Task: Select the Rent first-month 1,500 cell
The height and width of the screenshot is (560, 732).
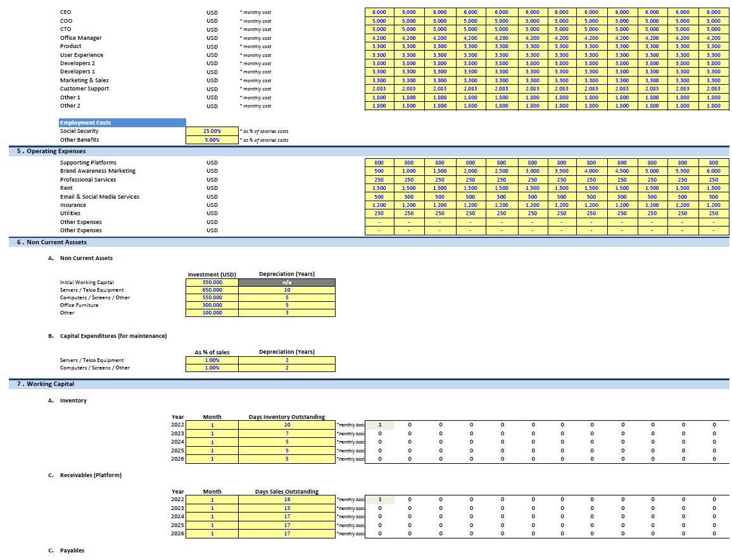Action: click(379, 188)
